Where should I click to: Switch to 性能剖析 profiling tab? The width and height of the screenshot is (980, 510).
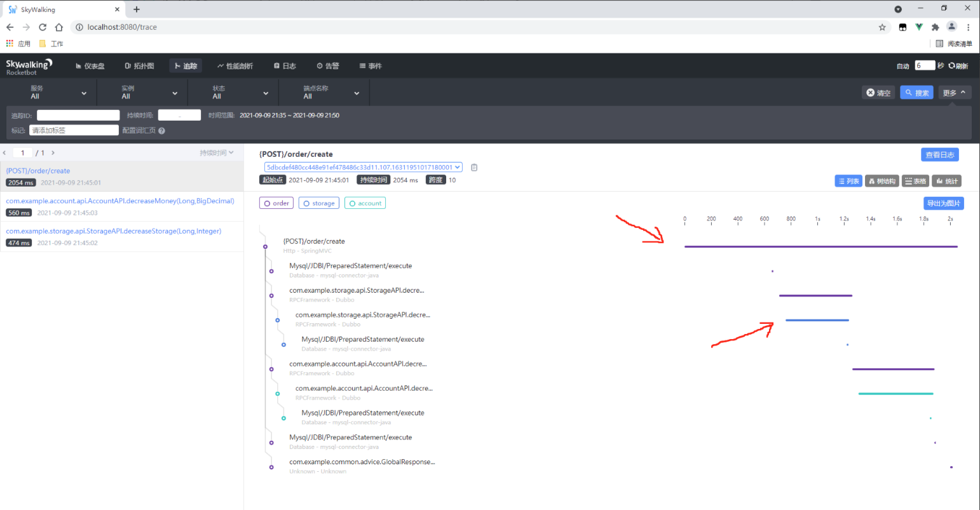235,66
